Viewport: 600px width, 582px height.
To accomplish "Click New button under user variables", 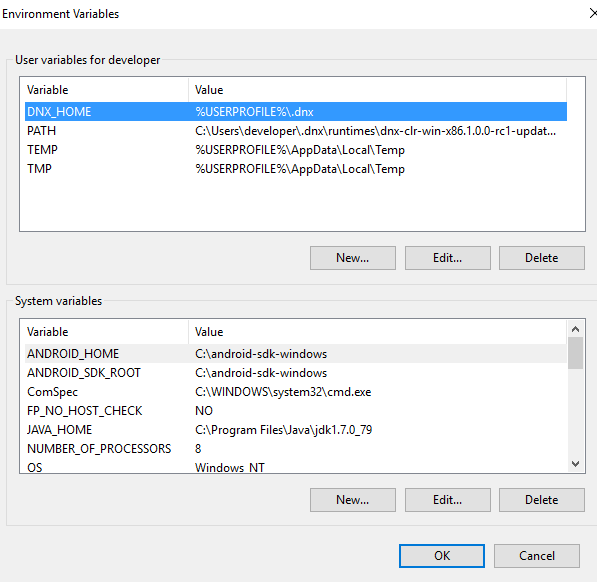I will pyautogui.click(x=352, y=258).
